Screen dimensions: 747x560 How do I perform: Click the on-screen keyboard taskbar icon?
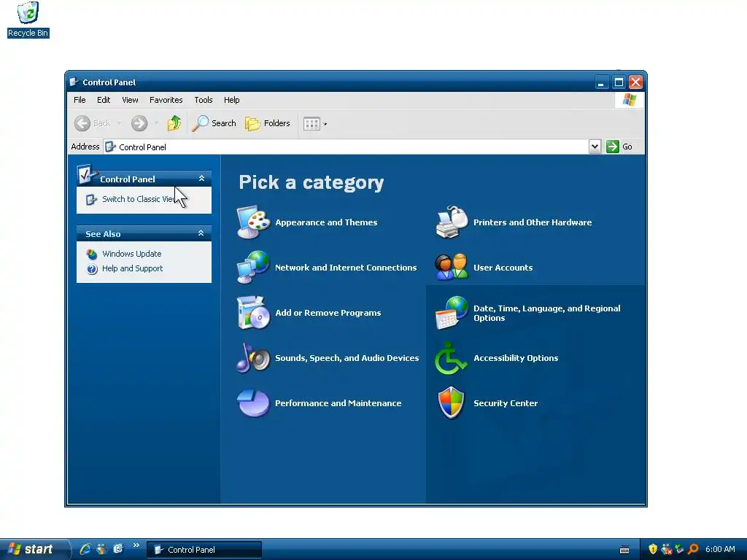(x=624, y=550)
